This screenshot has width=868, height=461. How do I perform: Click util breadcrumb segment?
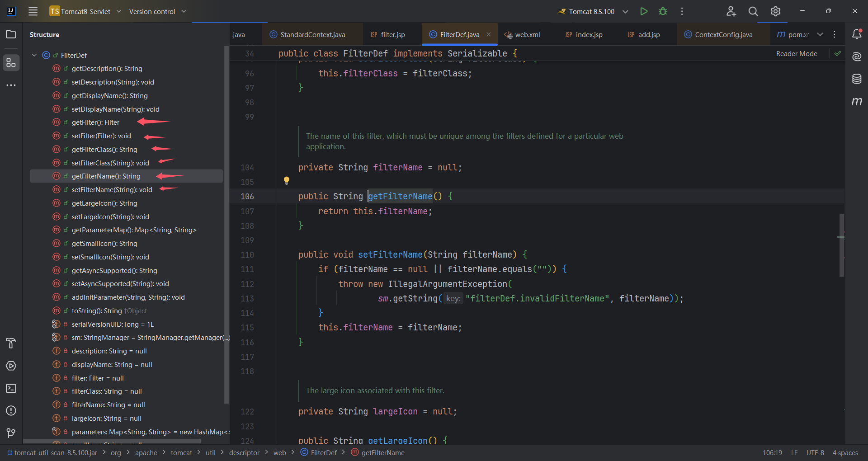[211, 453]
